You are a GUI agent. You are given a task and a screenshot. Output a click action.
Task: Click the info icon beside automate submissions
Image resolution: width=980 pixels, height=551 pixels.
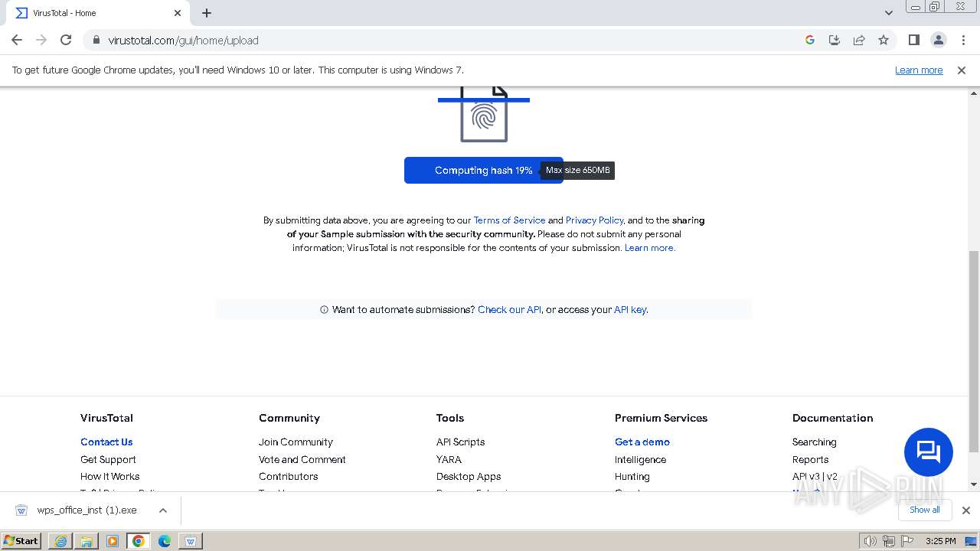click(x=324, y=310)
